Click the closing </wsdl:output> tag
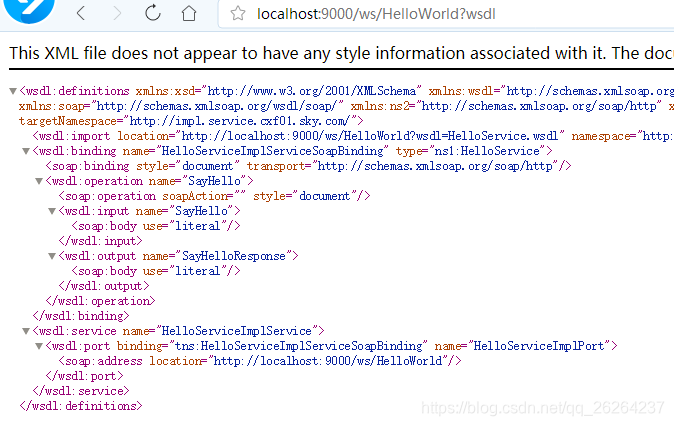This screenshot has height=426, width=674. (104, 286)
